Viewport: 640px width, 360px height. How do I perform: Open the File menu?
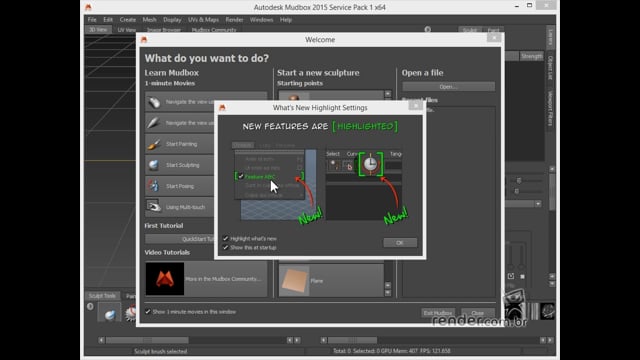pos(92,20)
